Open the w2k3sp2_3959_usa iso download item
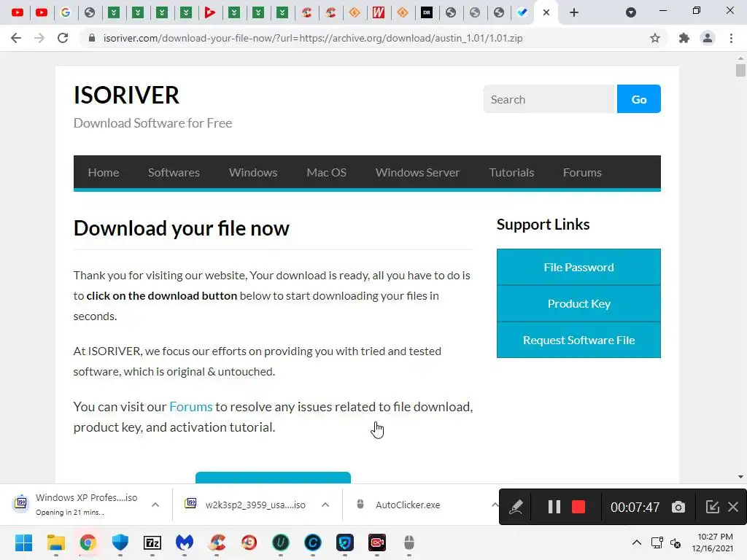 (x=245, y=505)
